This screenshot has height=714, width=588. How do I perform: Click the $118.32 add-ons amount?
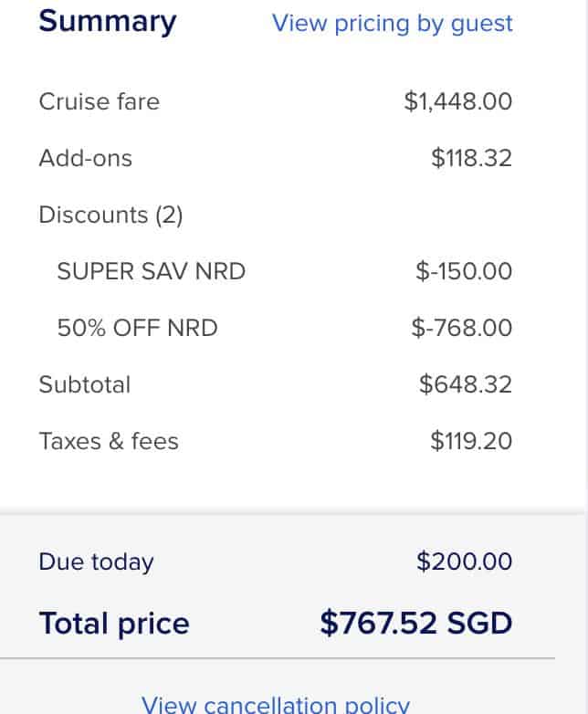[x=471, y=158]
